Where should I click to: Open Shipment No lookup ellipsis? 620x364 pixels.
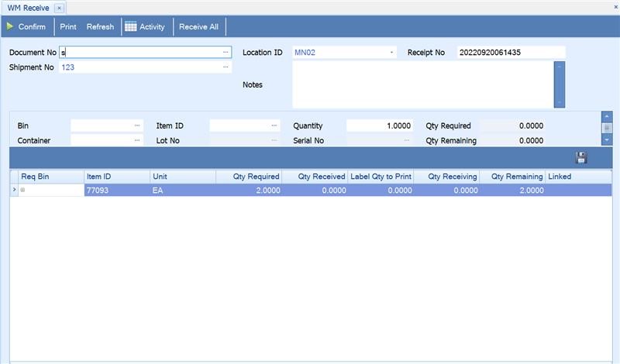tap(226, 67)
